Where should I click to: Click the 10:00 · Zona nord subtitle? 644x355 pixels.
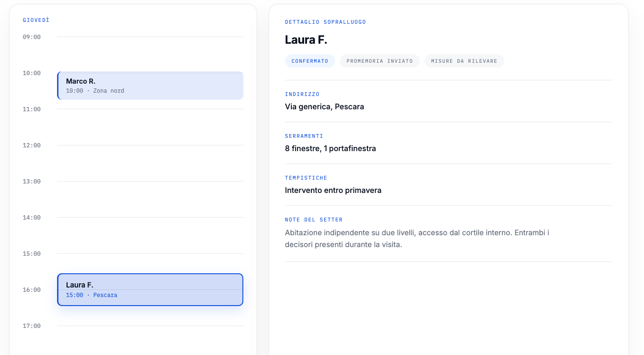[95, 91]
